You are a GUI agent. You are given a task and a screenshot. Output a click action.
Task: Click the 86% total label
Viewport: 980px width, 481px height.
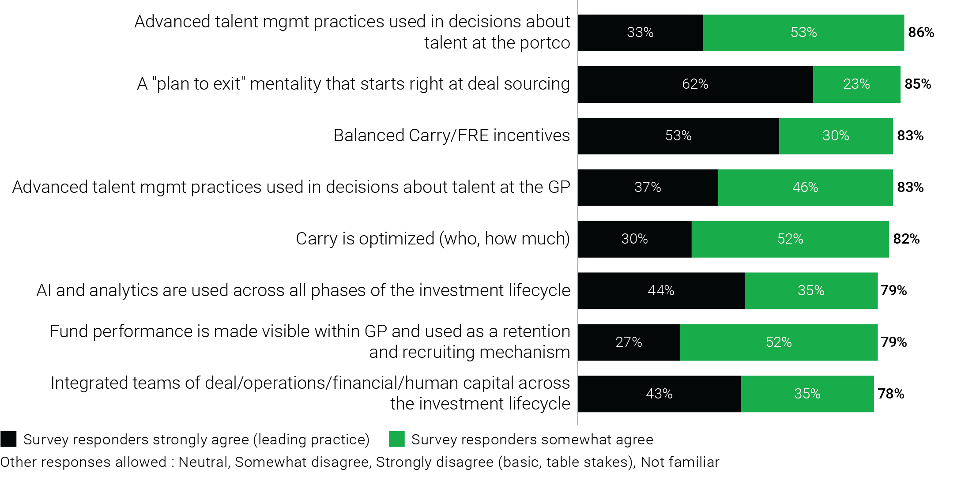[921, 33]
